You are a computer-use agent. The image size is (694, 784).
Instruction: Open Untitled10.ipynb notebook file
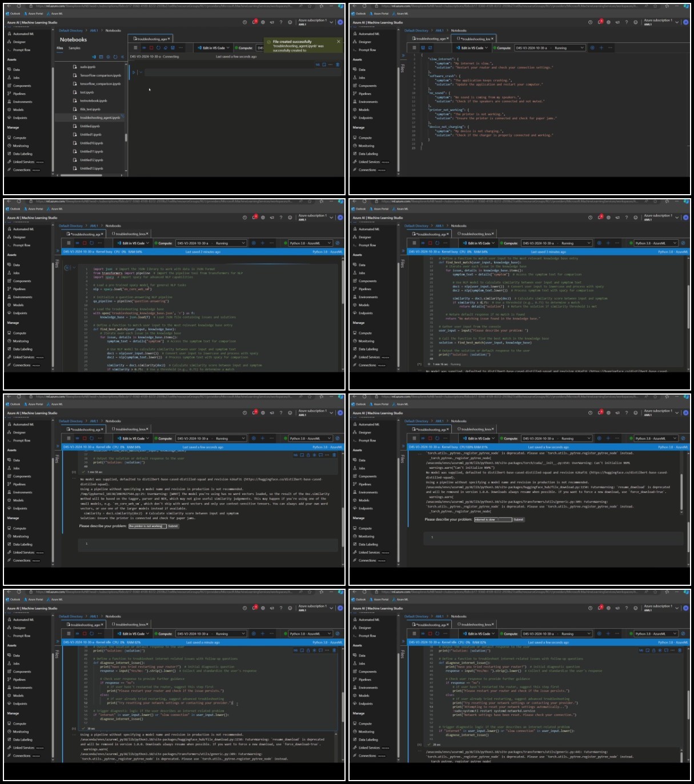tap(91, 143)
